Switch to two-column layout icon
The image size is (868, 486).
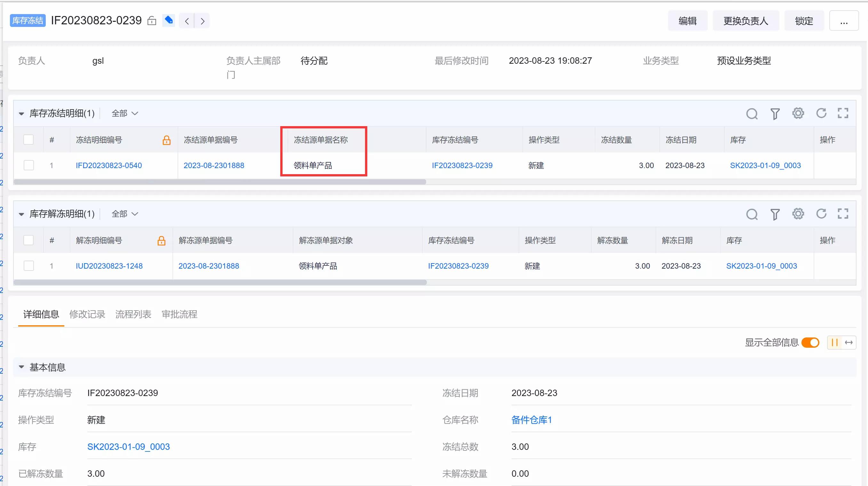click(x=835, y=343)
